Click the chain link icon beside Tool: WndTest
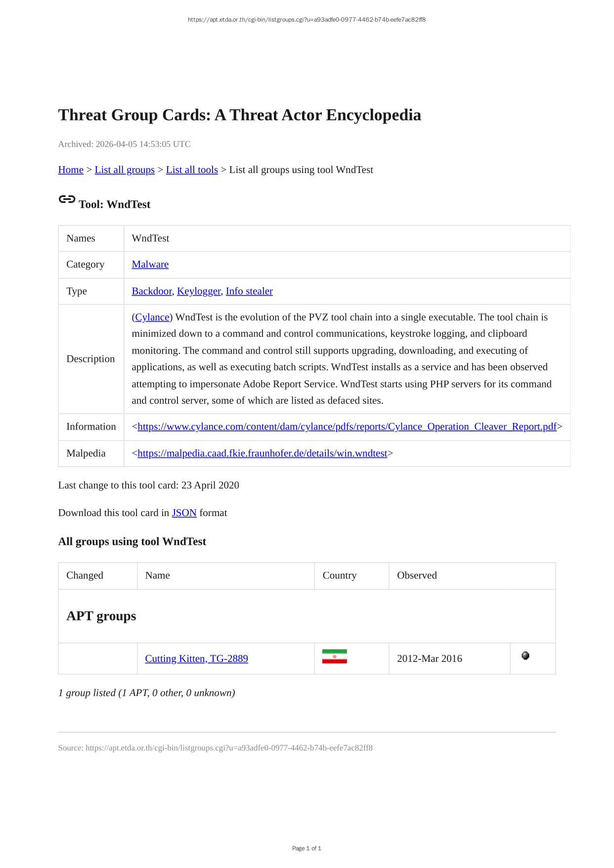The image size is (614, 868). (x=67, y=199)
